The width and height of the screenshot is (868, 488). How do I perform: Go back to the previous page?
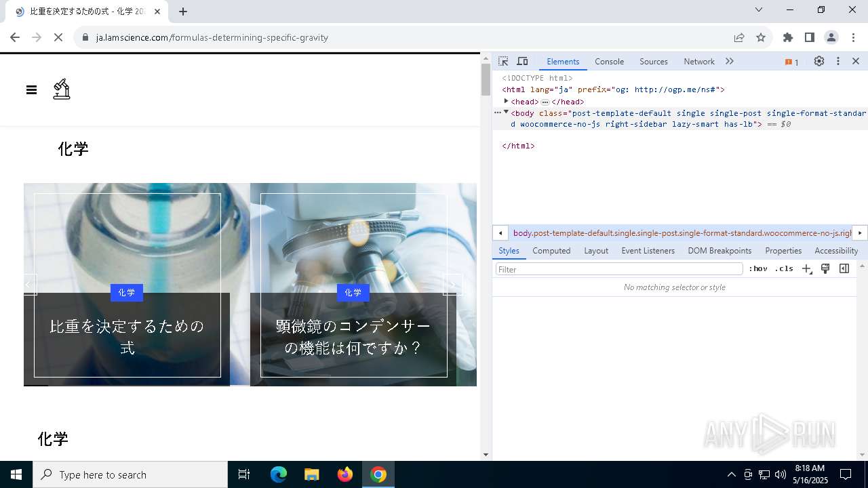15,37
